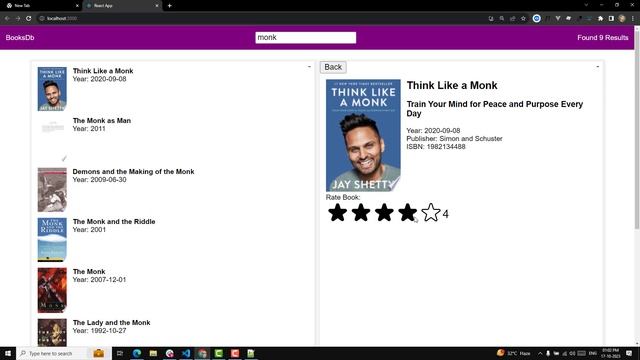This screenshot has width=640, height=360.
Task: Expand the system tray hidden icons arrow
Action: coord(540,353)
